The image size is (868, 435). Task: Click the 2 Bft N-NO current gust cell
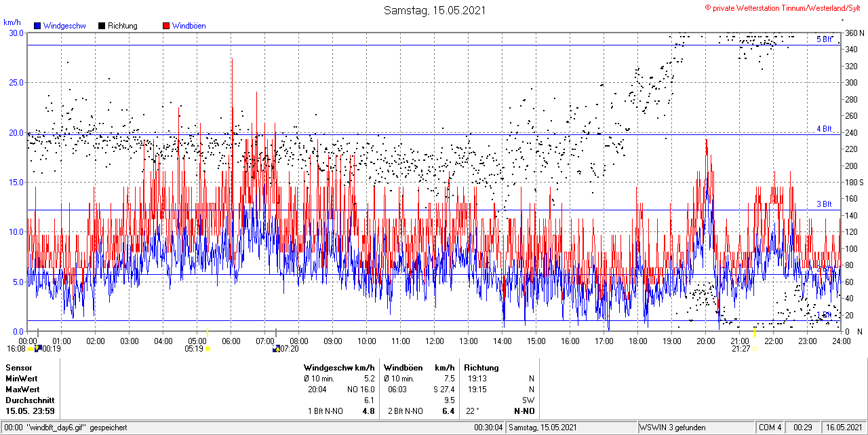click(406, 411)
